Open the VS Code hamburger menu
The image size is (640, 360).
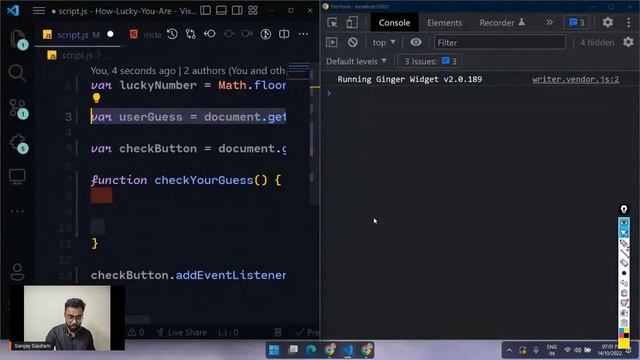pyautogui.click(x=39, y=11)
